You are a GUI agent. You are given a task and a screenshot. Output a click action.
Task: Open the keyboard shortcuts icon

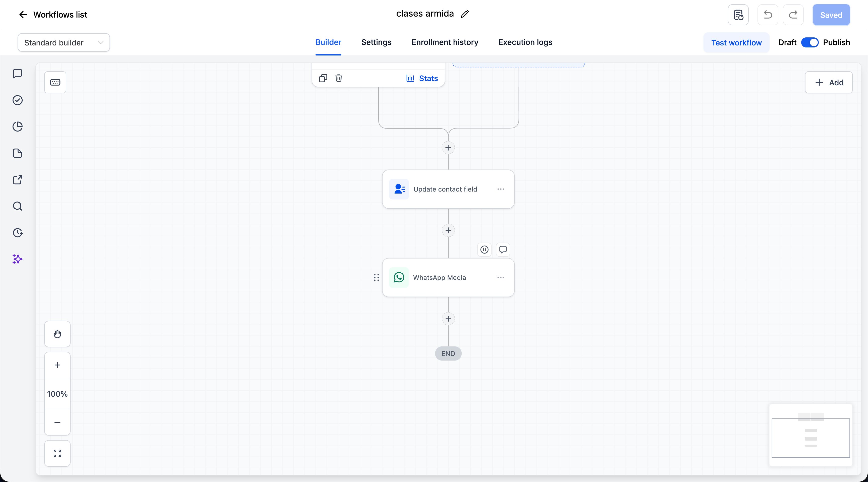point(55,82)
